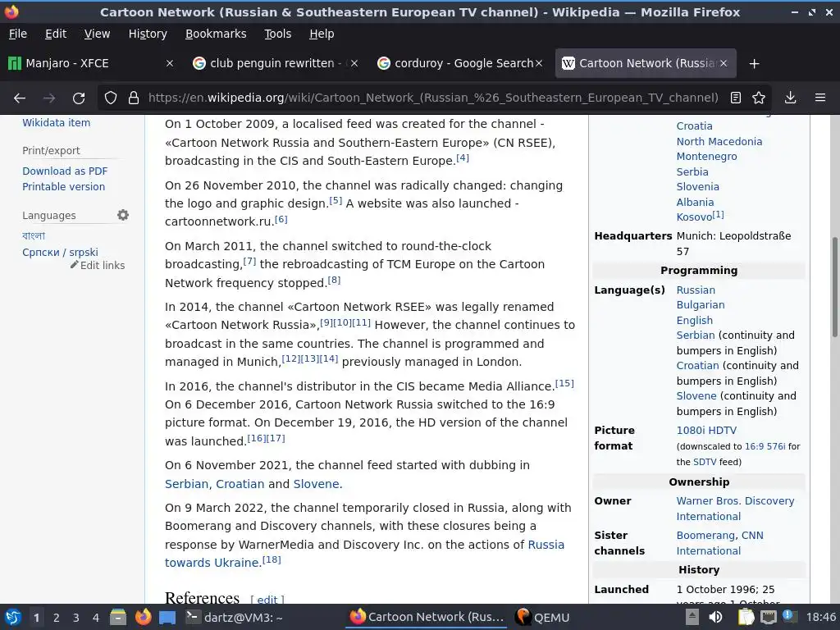Click the URL address bar
840x630 pixels.
(433, 98)
